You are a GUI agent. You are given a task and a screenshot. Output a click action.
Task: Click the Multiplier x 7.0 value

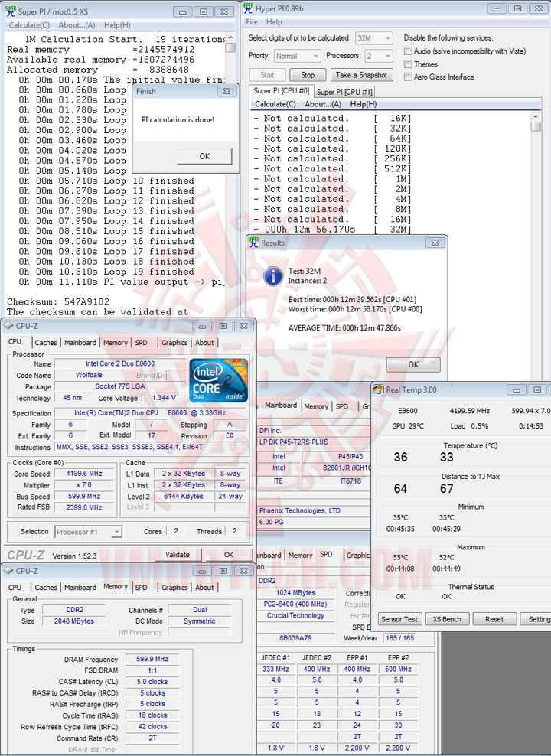(x=84, y=485)
